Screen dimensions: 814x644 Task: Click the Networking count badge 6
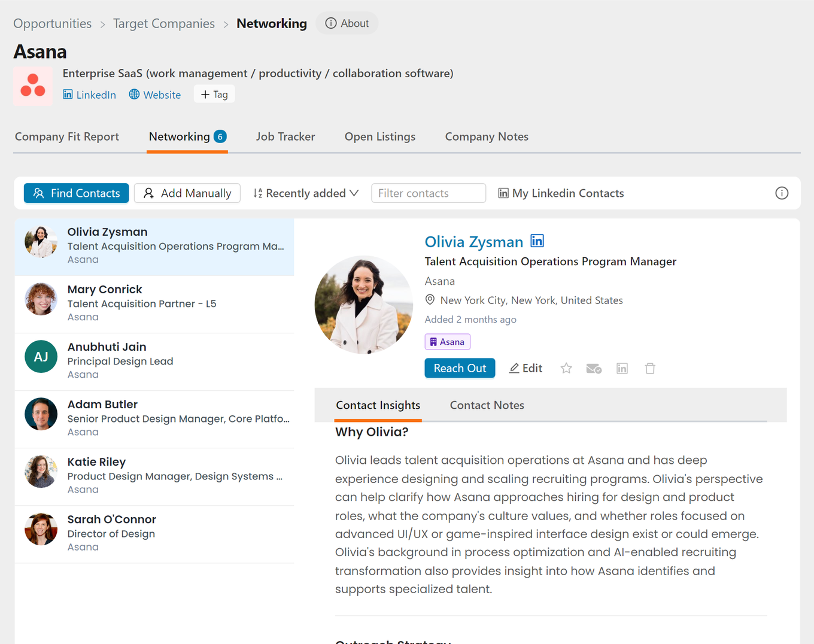tap(220, 136)
